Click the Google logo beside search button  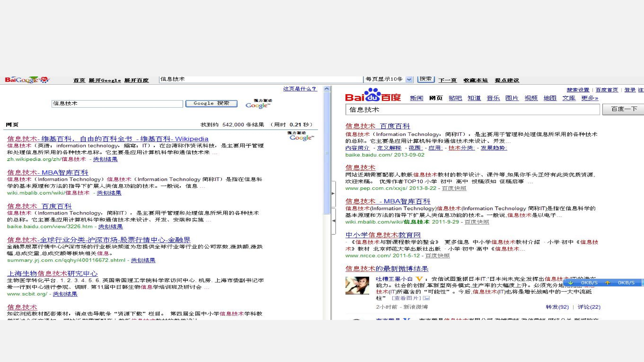pos(259,104)
